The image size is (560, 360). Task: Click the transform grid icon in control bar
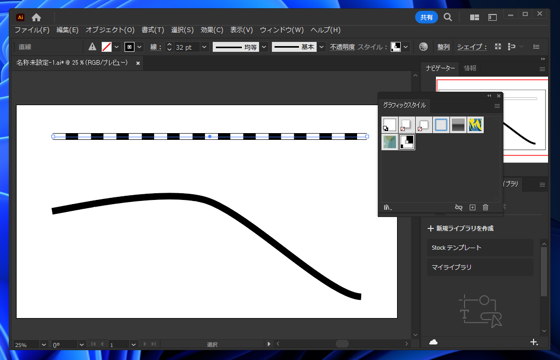tap(498, 47)
